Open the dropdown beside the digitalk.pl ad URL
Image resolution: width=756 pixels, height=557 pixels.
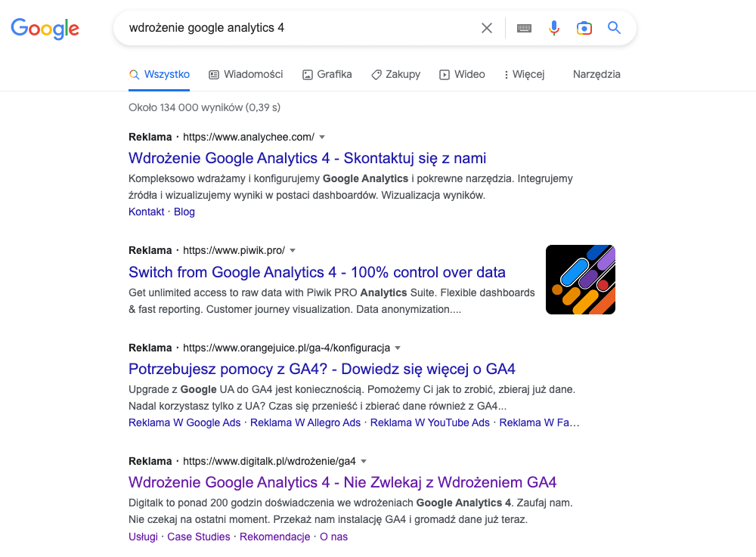[x=364, y=461]
